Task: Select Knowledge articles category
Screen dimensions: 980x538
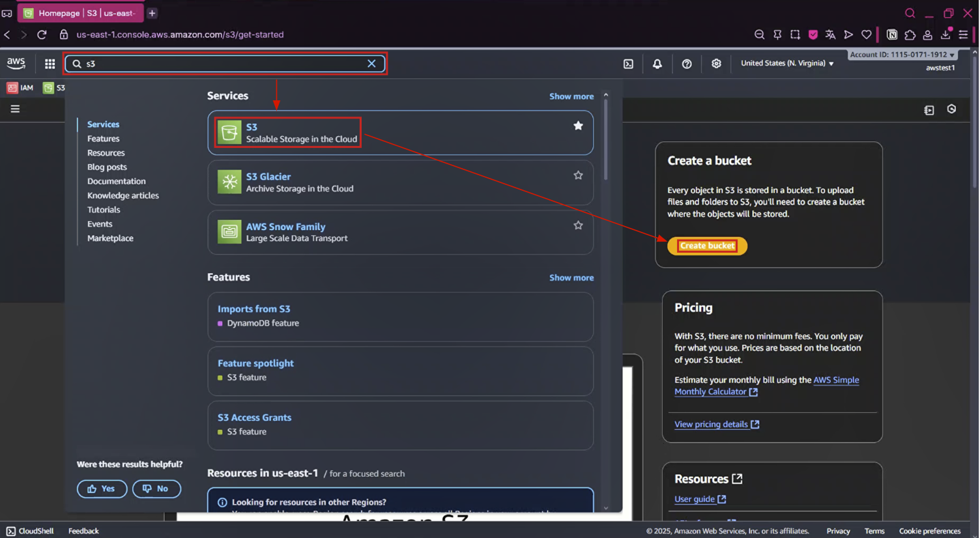Action: click(x=122, y=195)
